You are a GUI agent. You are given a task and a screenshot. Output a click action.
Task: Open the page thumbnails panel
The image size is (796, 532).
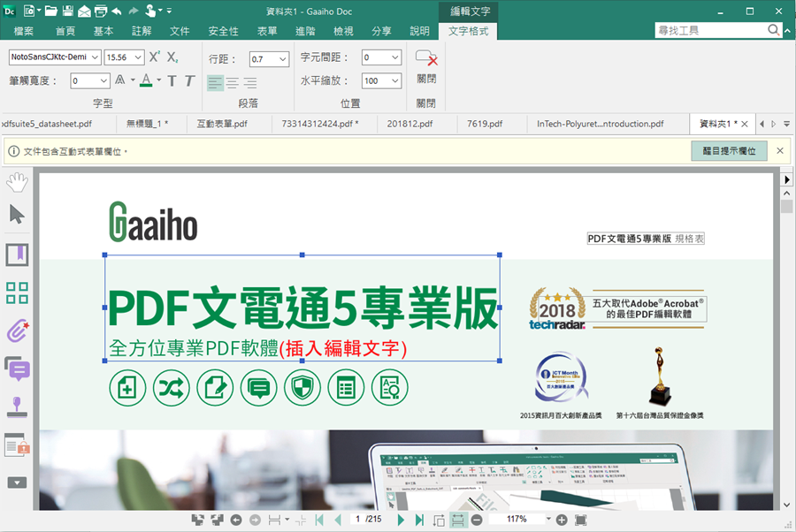click(17, 293)
